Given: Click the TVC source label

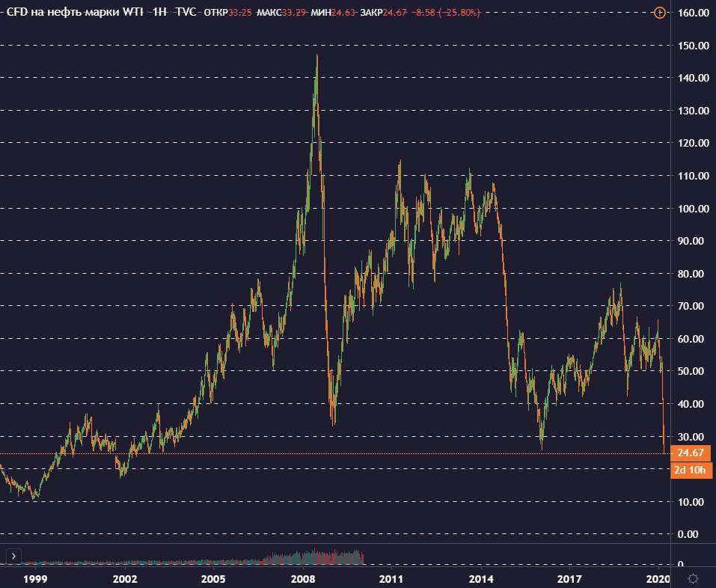Looking at the screenshot, I should click(x=186, y=12).
